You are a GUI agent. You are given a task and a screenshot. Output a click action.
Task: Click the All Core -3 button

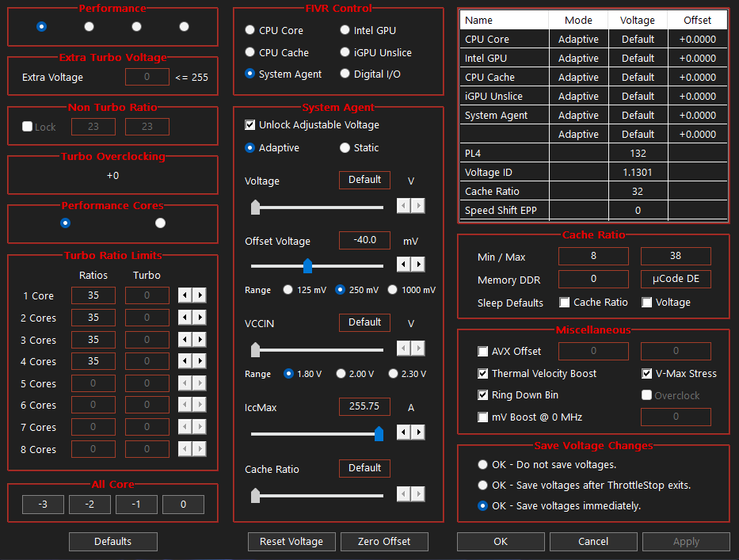[x=43, y=505]
